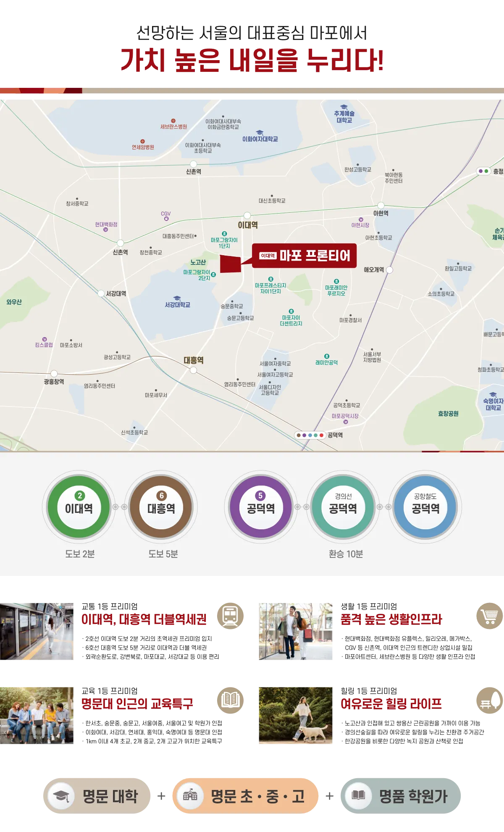The height and width of the screenshot is (832, 504).
Task: Click the 공덕역 multi-line transfer station pill
Action: [310, 435]
